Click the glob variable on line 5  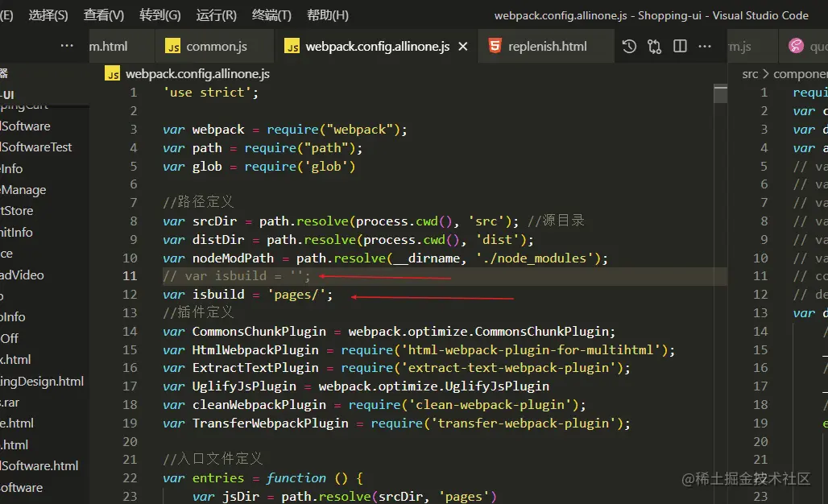207,166
